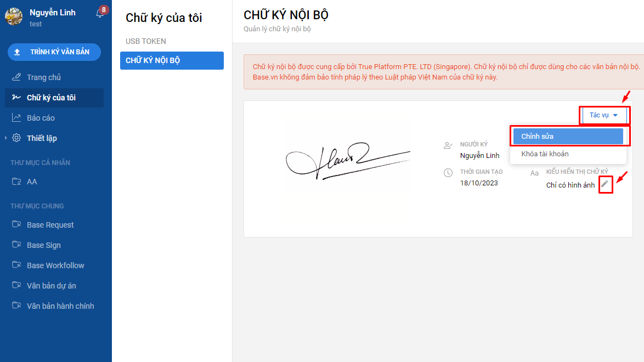Select Chỉnh sửa from the menu
The image size is (644, 362).
[568, 137]
